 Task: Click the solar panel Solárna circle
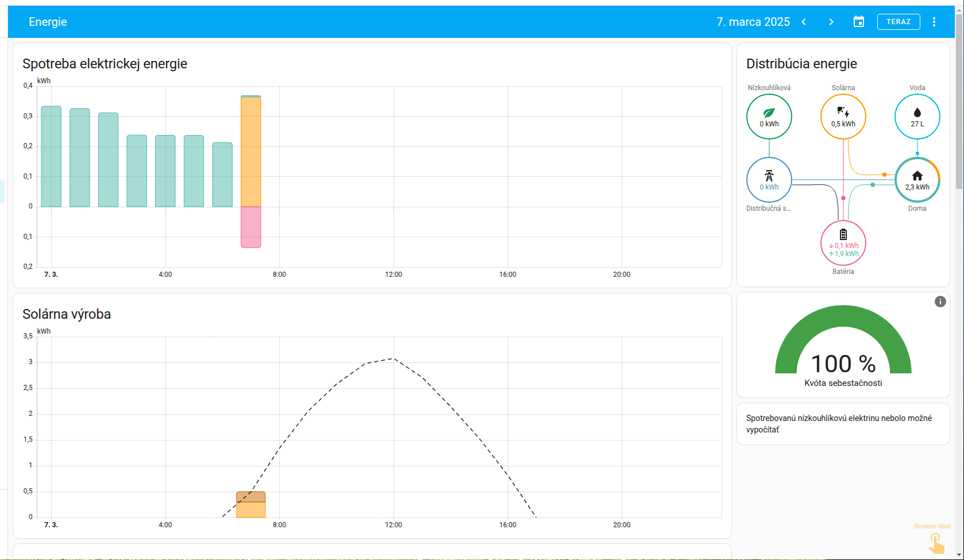click(843, 117)
